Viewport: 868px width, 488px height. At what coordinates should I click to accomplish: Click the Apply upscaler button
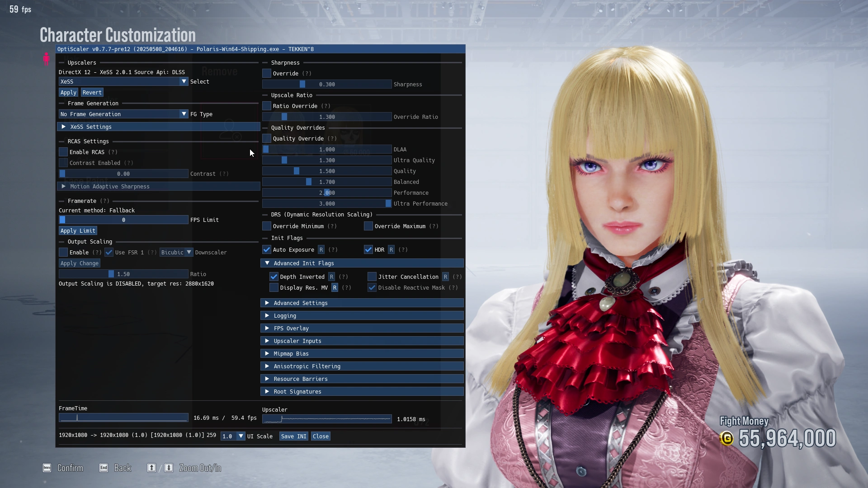68,92
